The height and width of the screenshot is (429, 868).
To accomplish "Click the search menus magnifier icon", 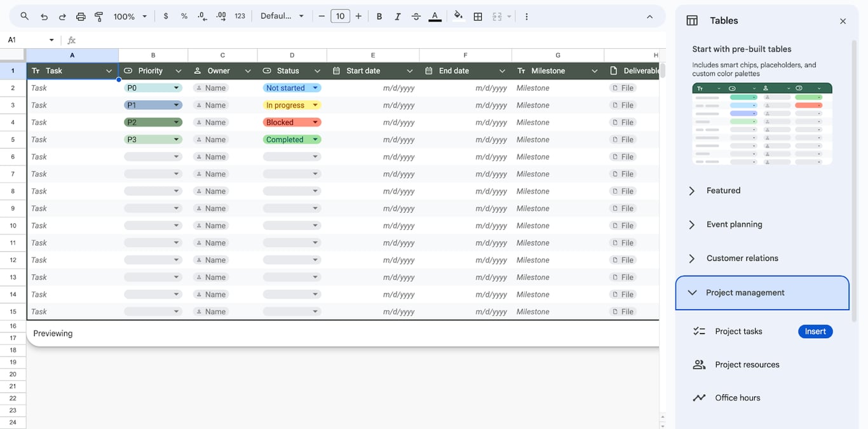I will 24,17.
